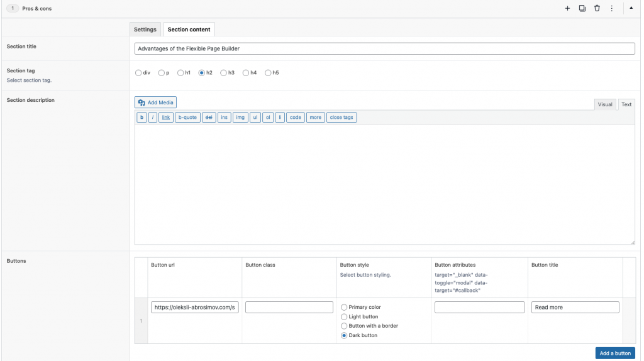Insert bold tag with b button
Screen dimensions: 644x361
tap(142, 118)
